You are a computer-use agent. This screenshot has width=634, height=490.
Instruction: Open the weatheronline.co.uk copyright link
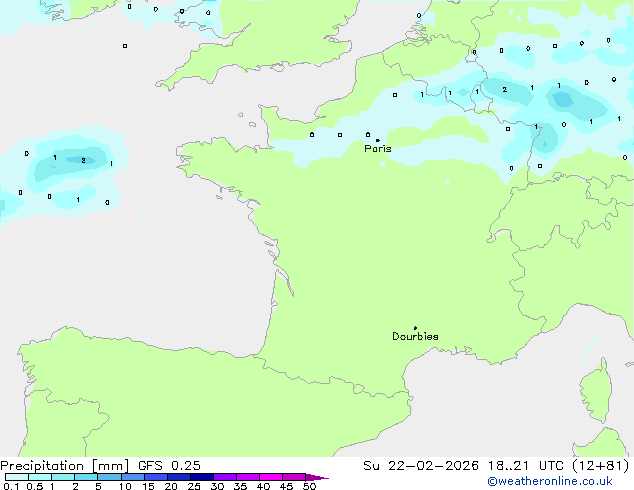[x=550, y=481]
